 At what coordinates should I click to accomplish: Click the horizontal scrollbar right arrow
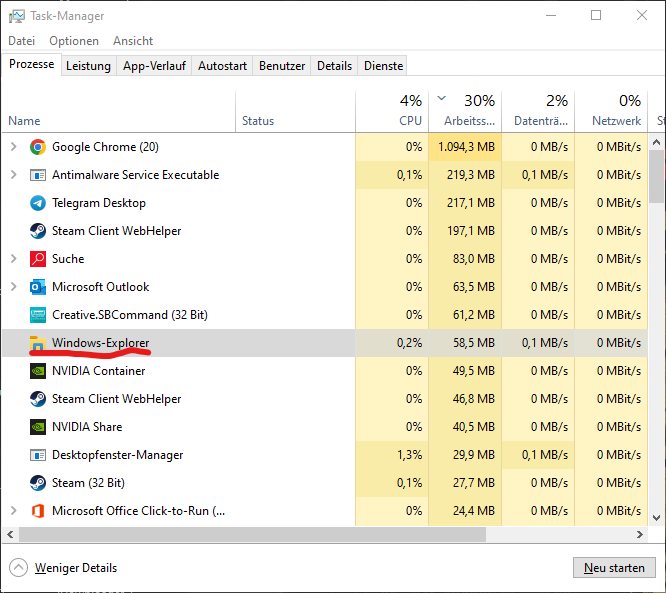click(640, 534)
